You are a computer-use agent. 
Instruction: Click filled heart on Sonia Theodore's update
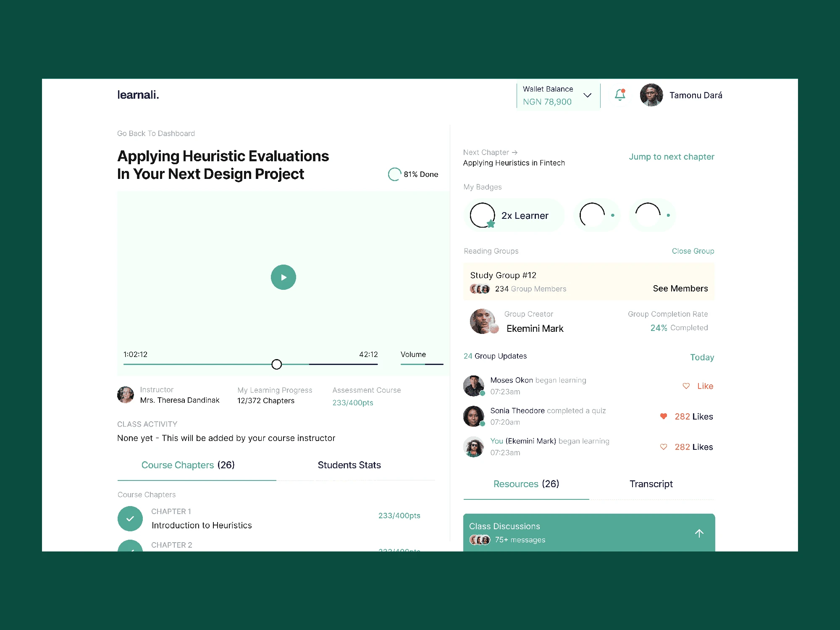(664, 416)
